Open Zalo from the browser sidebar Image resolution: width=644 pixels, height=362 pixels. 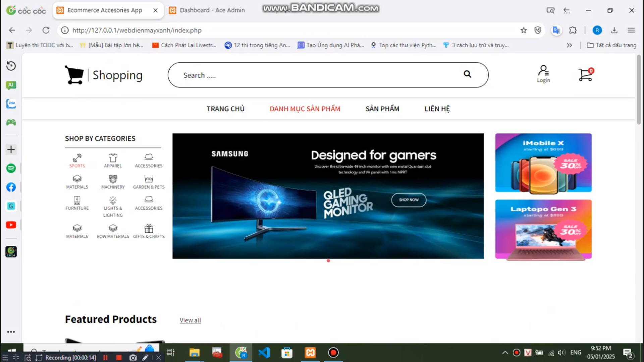(11, 104)
